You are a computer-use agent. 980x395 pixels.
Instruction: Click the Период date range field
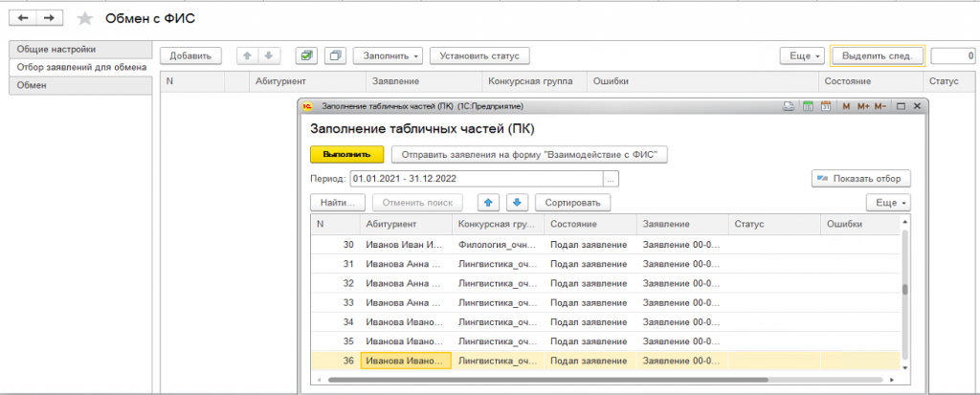click(x=477, y=179)
